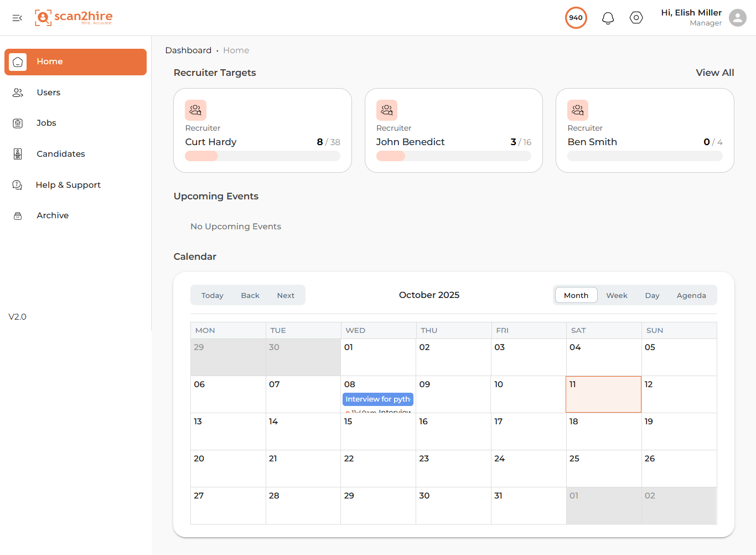Open the user profile avatar
Screen dimensions: 756x555
[x=737, y=18]
